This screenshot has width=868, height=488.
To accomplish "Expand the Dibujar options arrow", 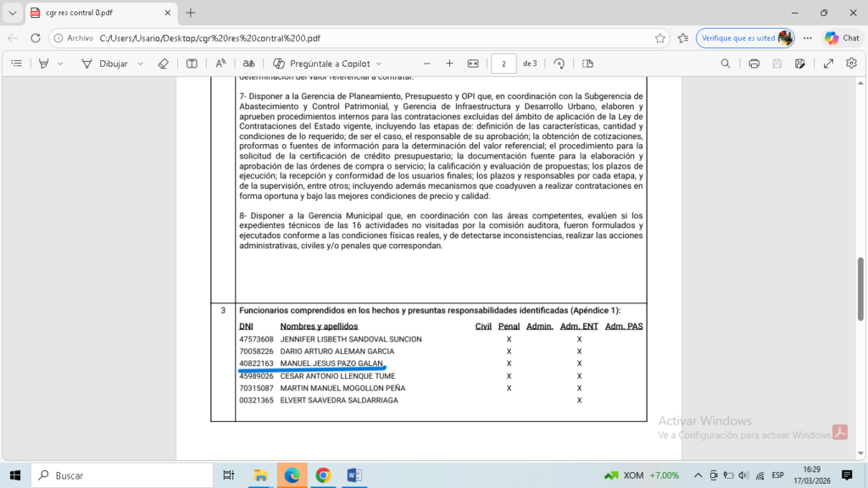I will pos(141,64).
